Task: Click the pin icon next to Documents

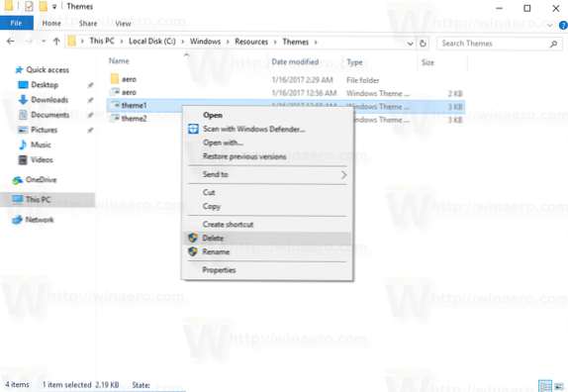Action: pos(90,115)
